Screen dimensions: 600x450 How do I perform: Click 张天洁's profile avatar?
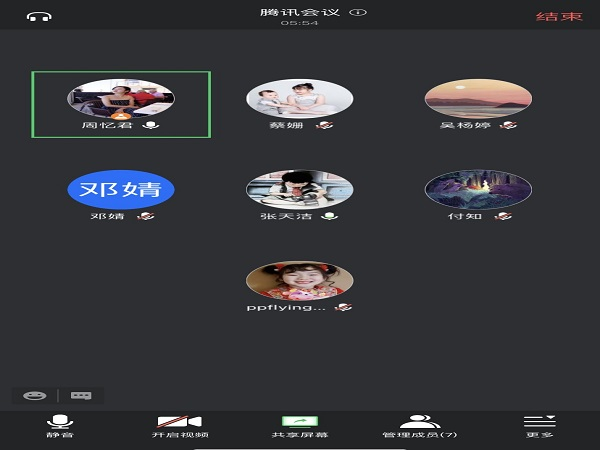(x=299, y=188)
